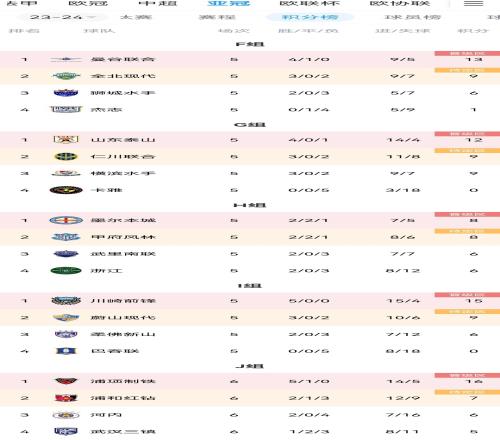Click 横滨水手 team logo
Viewport: 500px width, 440px height.
point(66,173)
